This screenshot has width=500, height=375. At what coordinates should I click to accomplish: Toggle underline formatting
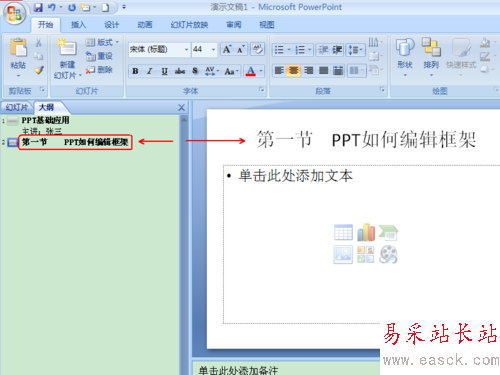pos(164,71)
